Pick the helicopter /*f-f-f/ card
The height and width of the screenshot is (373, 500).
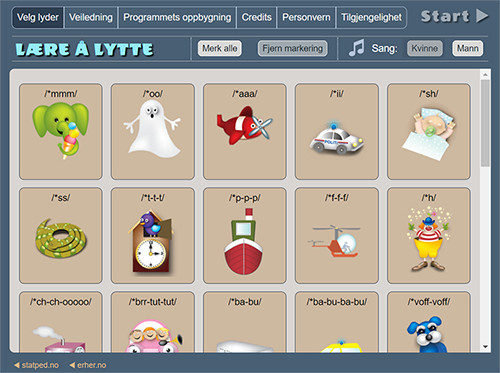337,236
